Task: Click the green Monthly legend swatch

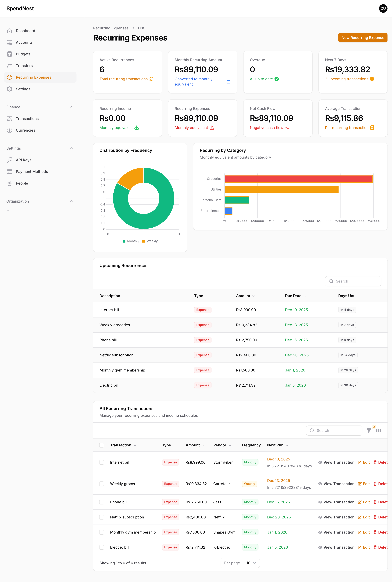Action: coord(124,241)
